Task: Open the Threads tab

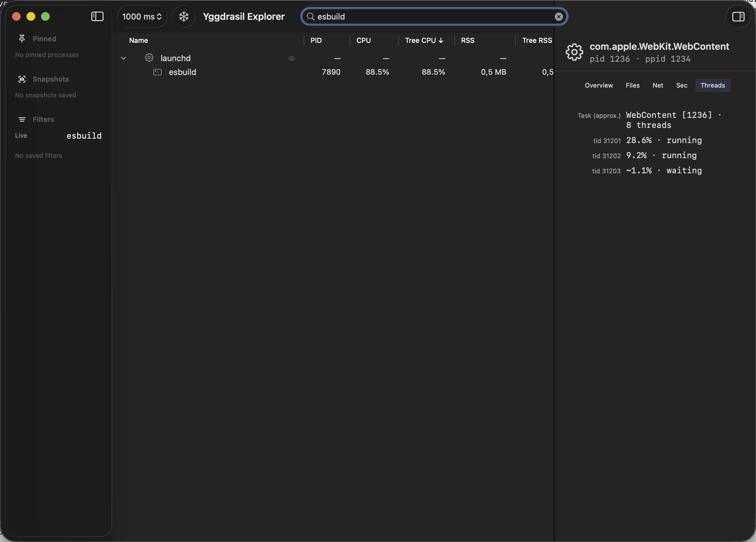Action: coord(712,85)
